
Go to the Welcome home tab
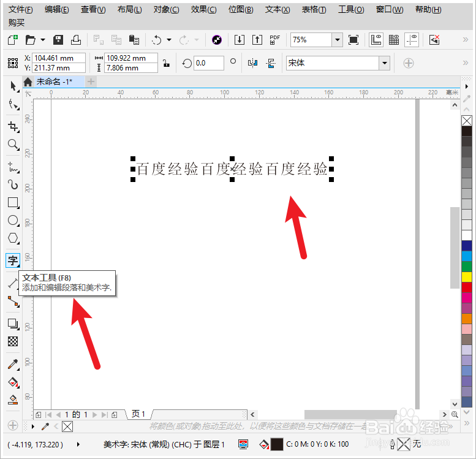(28, 82)
